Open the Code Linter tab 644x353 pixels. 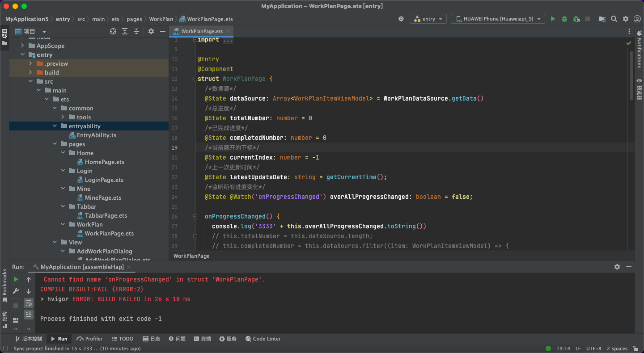click(263, 339)
